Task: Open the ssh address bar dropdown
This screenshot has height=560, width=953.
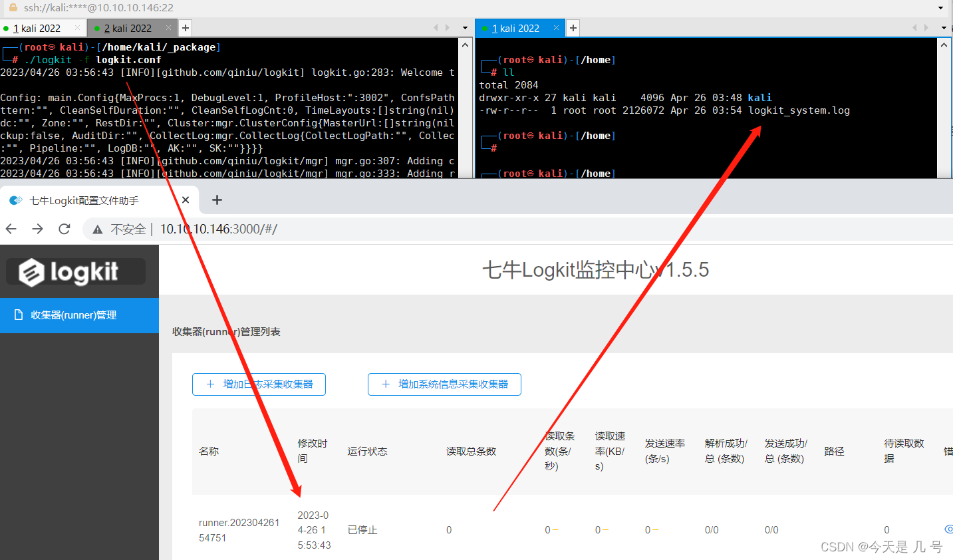Action: tap(940, 8)
